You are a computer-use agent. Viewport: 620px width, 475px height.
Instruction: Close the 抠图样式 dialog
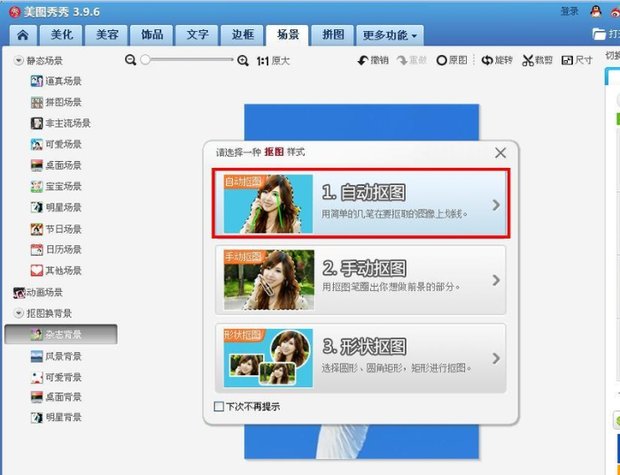pyautogui.click(x=501, y=153)
